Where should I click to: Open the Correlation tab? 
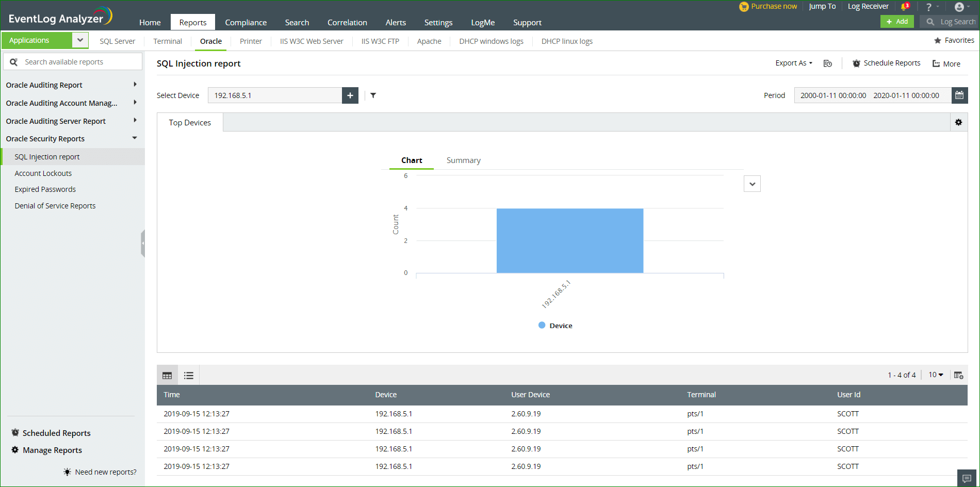coord(347,22)
